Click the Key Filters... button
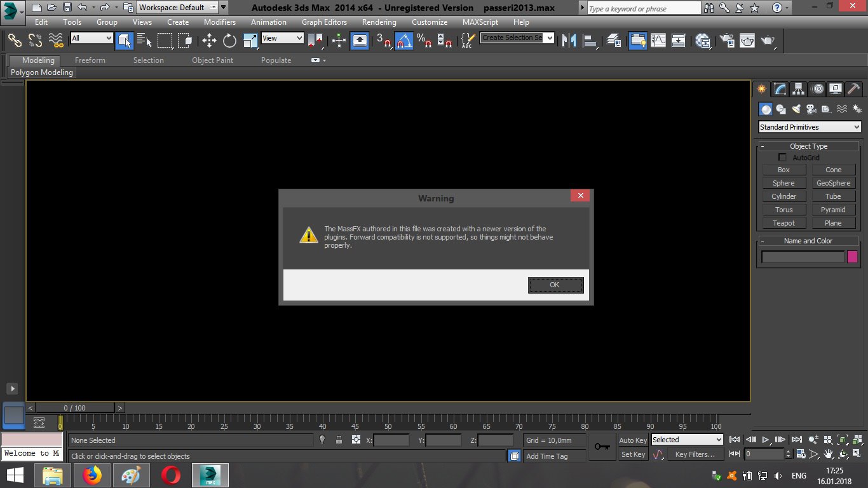 click(x=695, y=454)
